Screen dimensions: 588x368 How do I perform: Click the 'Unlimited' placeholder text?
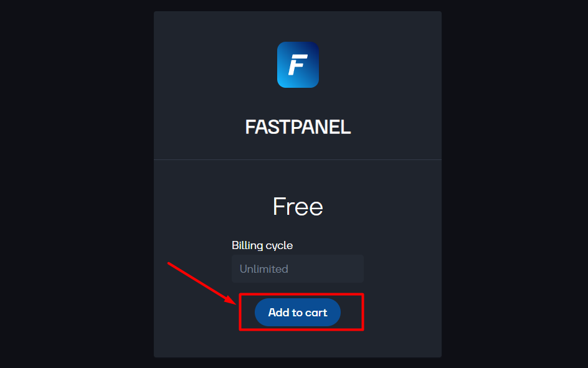pyautogui.click(x=263, y=269)
